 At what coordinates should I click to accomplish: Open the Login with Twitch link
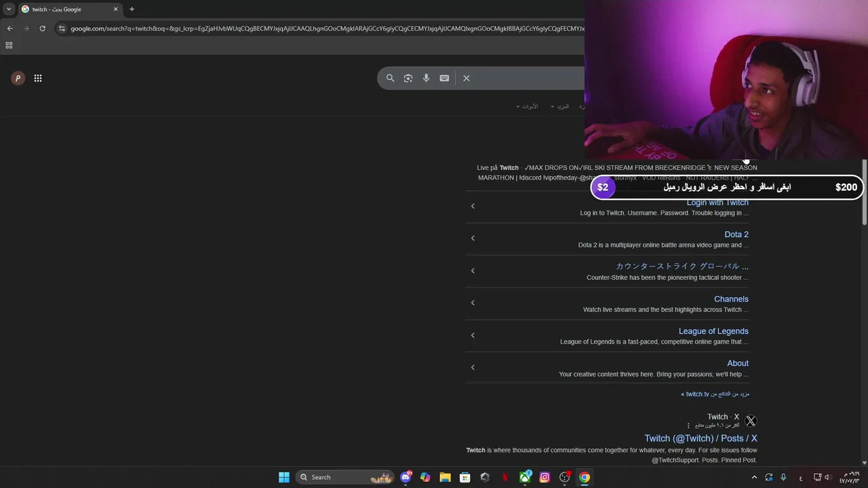pos(717,203)
